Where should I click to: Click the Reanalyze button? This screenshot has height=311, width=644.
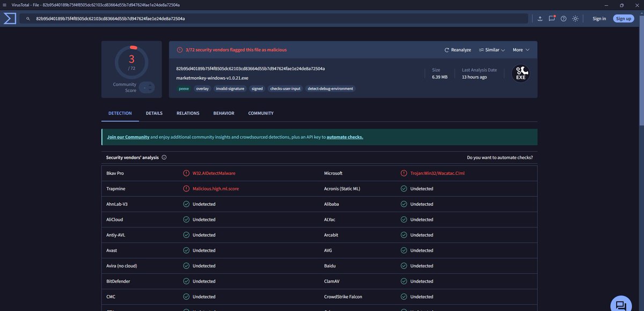click(457, 50)
